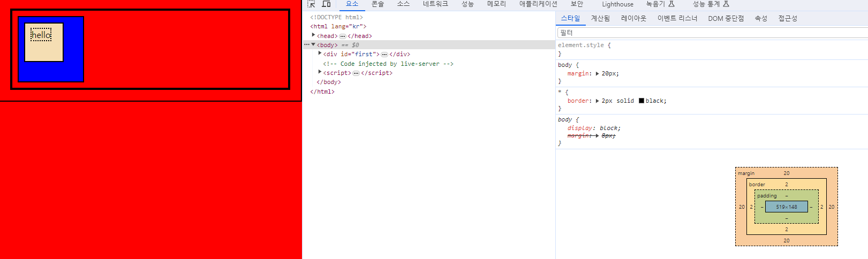Open the 애플리케이션 tab
The image size is (868, 259).
(x=538, y=4)
